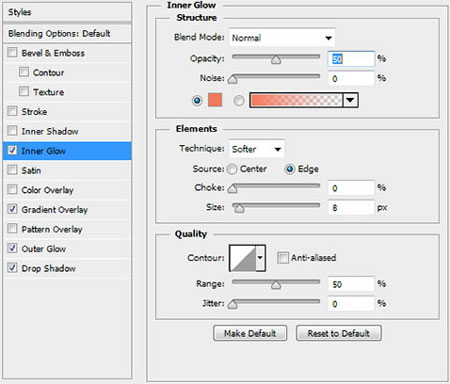
Task: Select the Inner Glow effect label
Action: coord(44,151)
